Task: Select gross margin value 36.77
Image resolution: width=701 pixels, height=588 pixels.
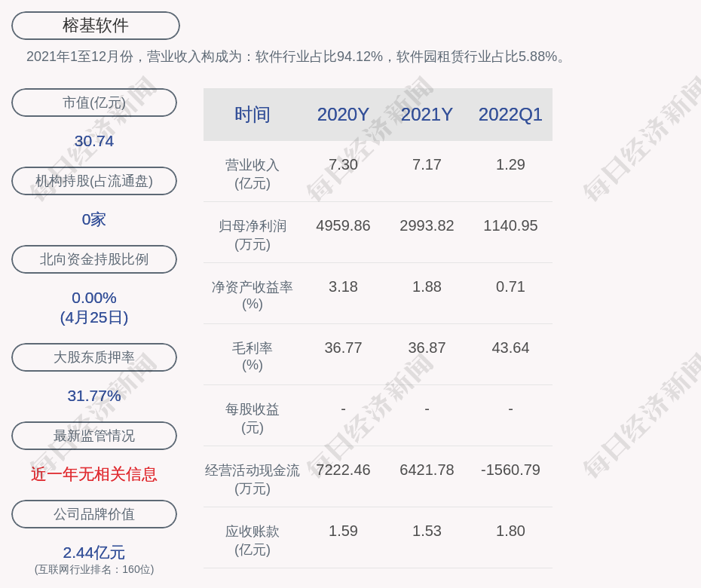Action: [343, 348]
